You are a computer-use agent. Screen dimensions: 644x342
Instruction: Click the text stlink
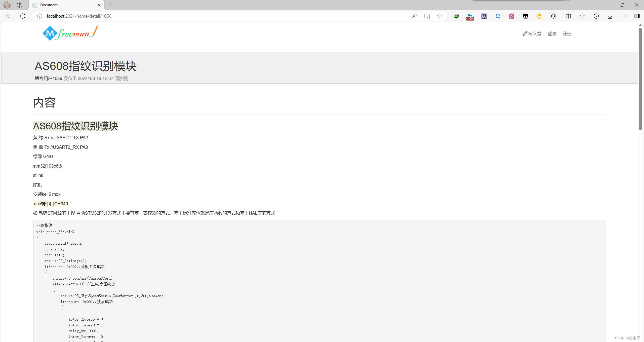pos(38,175)
